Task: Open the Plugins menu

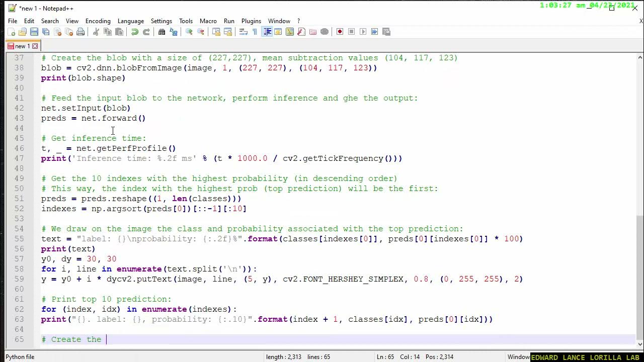Action: pos(251,21)
